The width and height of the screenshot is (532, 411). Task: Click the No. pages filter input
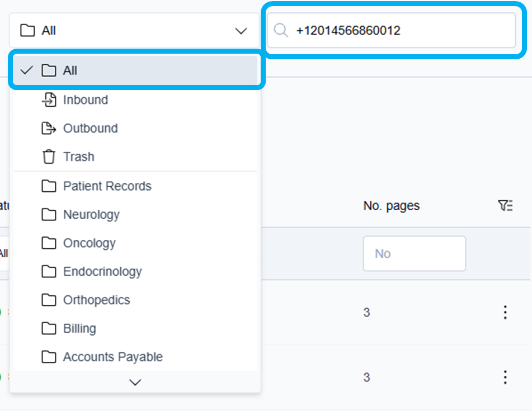(414, 254)
